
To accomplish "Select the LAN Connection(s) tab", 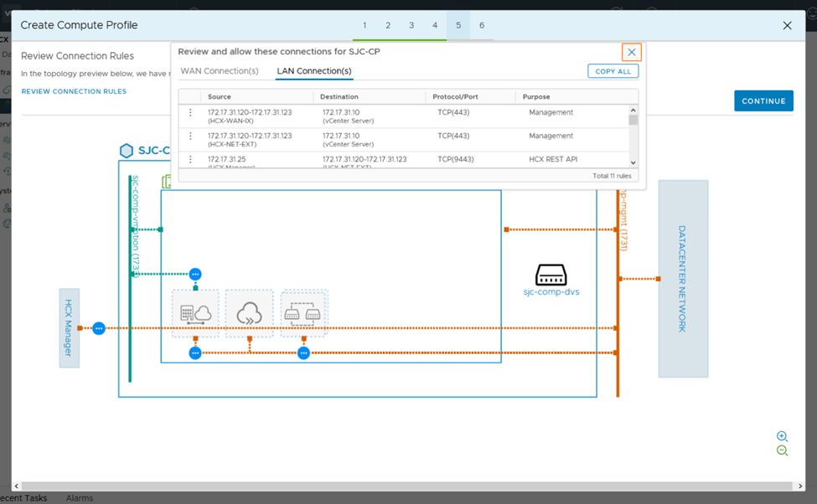I will (x=314, y=71).
